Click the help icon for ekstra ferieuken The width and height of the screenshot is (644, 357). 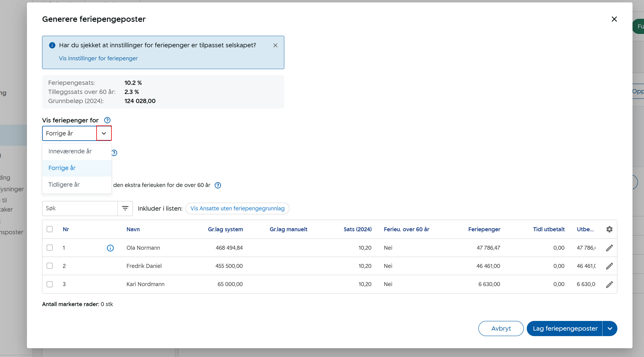[218, 185]
